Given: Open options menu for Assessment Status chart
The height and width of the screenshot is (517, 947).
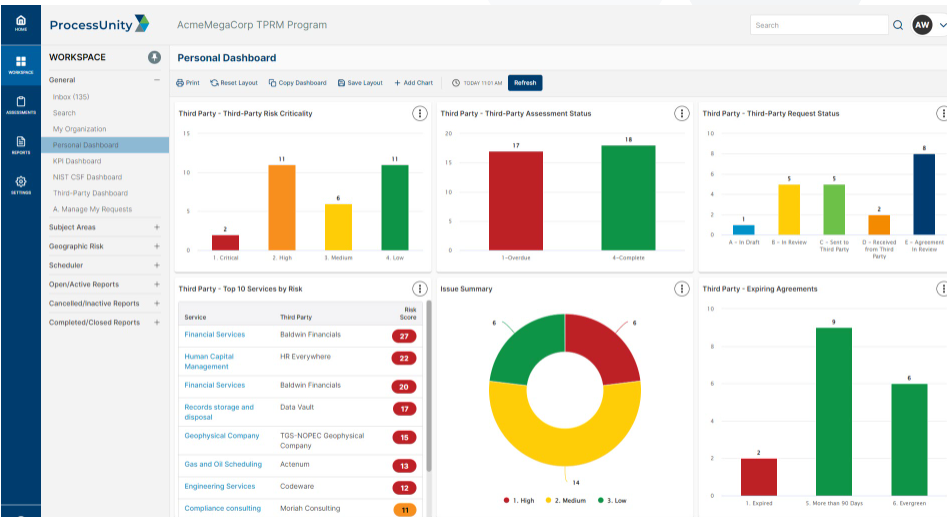Looking at the screenshot, I should point(682,114).
